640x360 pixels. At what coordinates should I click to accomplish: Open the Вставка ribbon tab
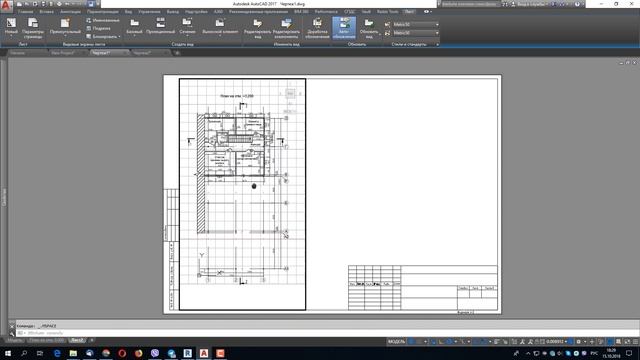pos(47,11)
